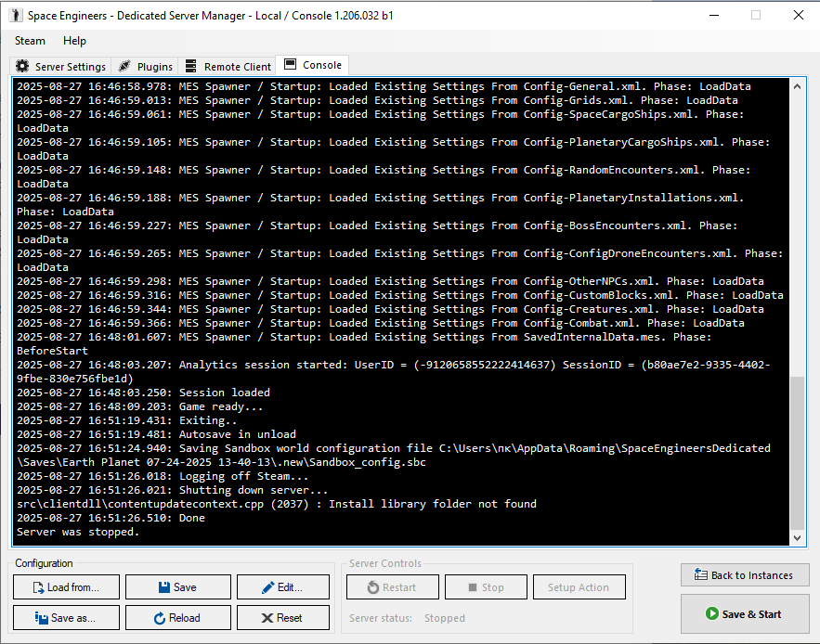Click the square stop icon in Server Controls

[x=473, y=587]
